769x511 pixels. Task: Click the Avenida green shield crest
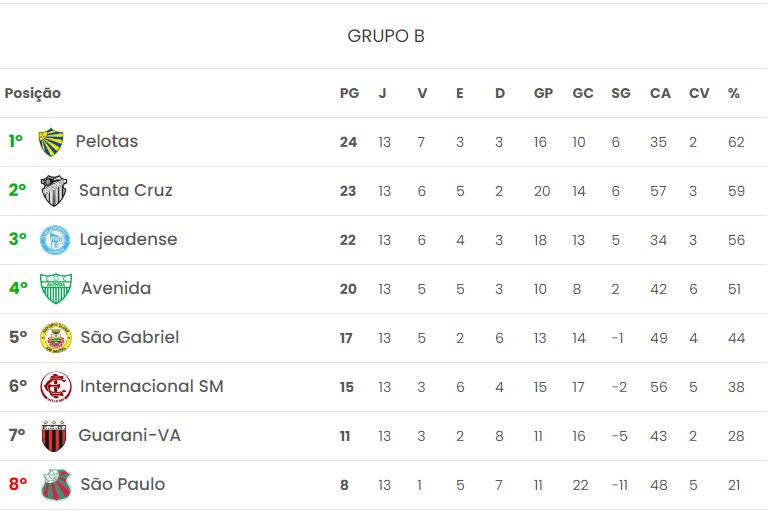click(x=54, y=289)
